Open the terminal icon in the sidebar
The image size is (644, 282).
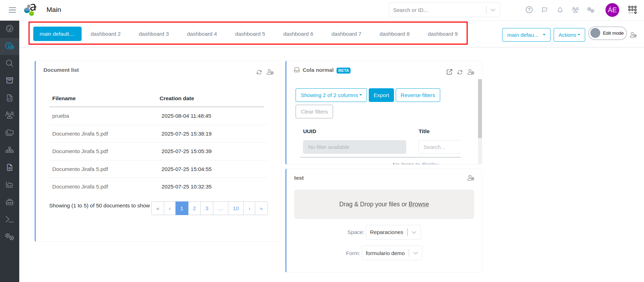[9, 219]
